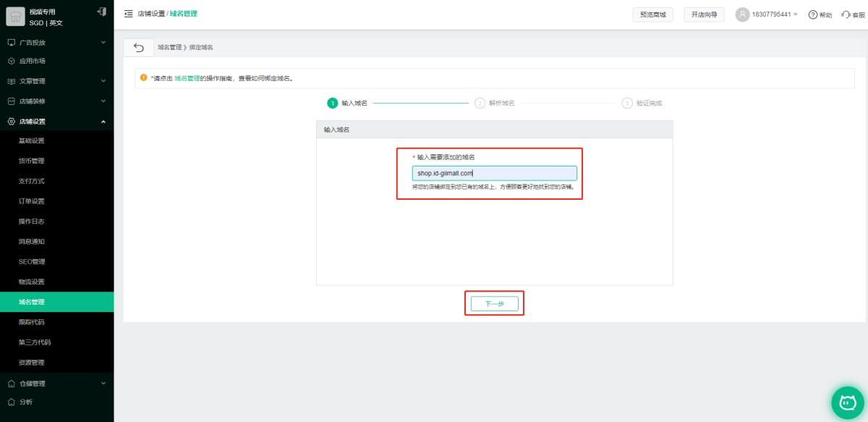Image resolution: width=868 pixels, height=422 pixels.
Task: Expand the 仓储管理 menu
Action: tap(56, 383)
